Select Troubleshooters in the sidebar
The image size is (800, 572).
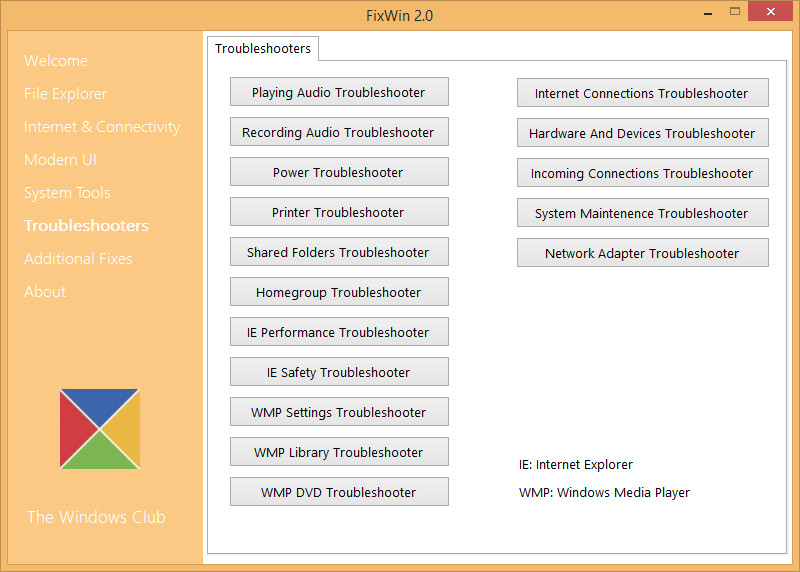[x=86, y=226]
